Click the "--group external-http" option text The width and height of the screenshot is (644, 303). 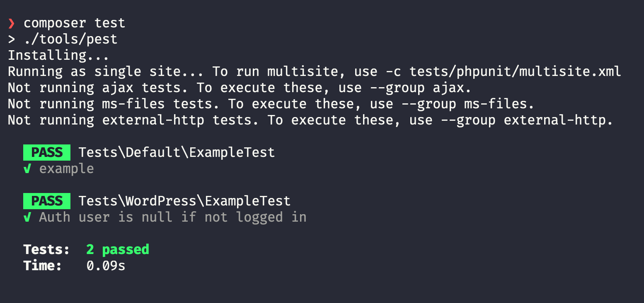point(531,120)
